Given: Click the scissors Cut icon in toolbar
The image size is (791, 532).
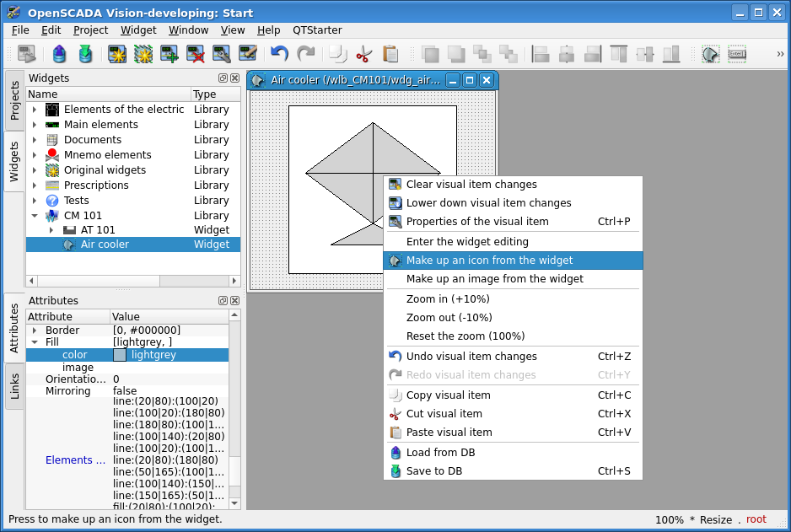Looking at the screenshot, I should coord(363,55).
